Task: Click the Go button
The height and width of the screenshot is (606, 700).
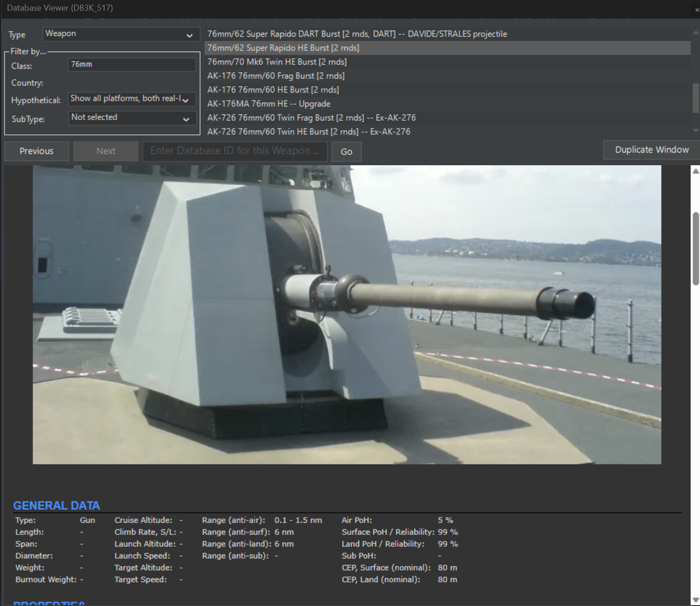Action: click(x=346, y=152)
